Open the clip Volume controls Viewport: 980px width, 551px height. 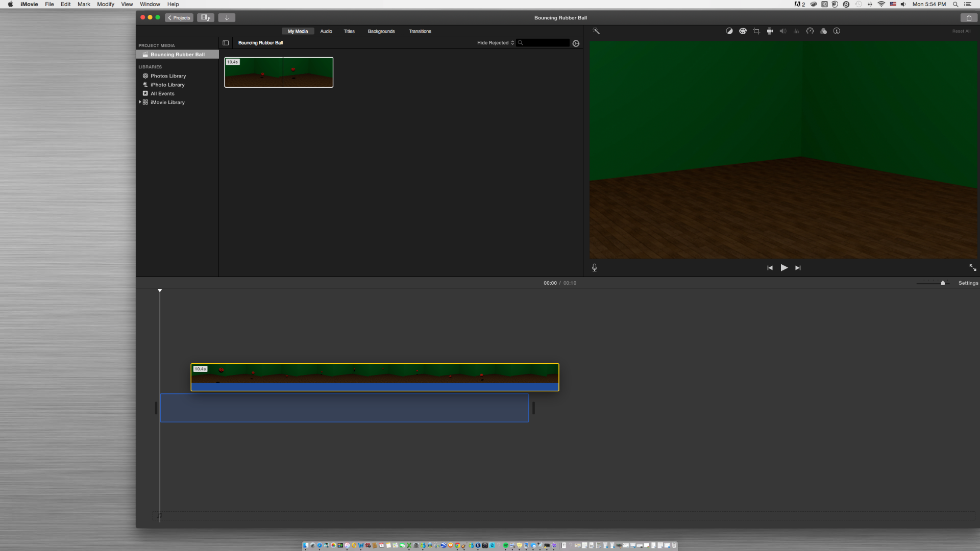pos(783,31)
